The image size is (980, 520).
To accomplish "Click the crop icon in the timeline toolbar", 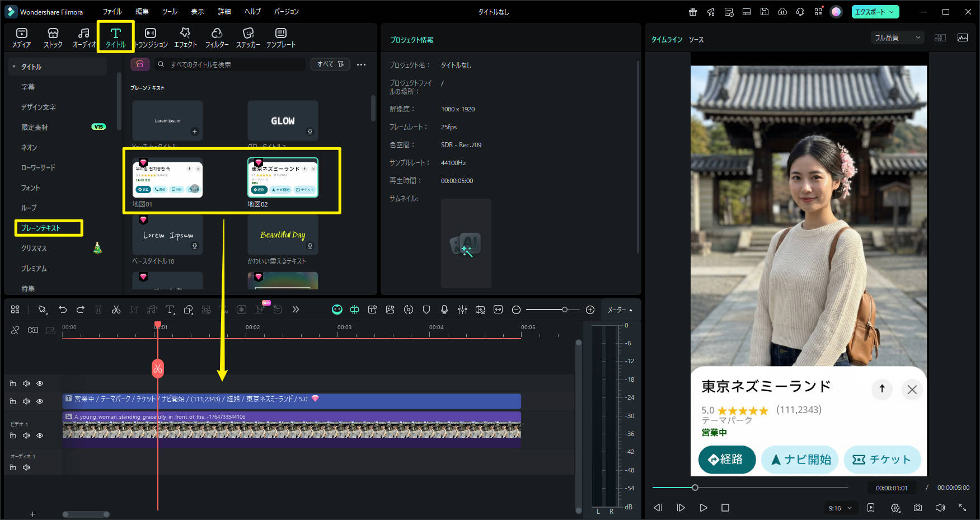I will 134,310.
